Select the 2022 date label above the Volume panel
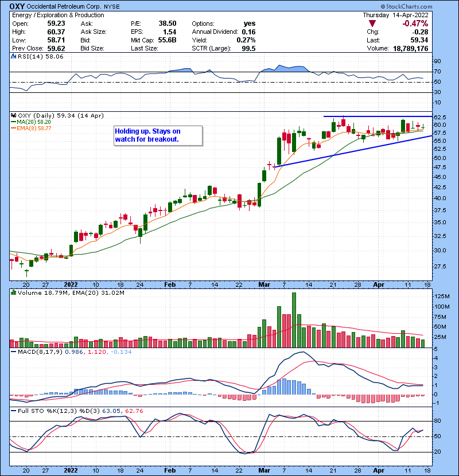This screenshot has width=459, height=476. pyautogui.click(x=71, y=285)
